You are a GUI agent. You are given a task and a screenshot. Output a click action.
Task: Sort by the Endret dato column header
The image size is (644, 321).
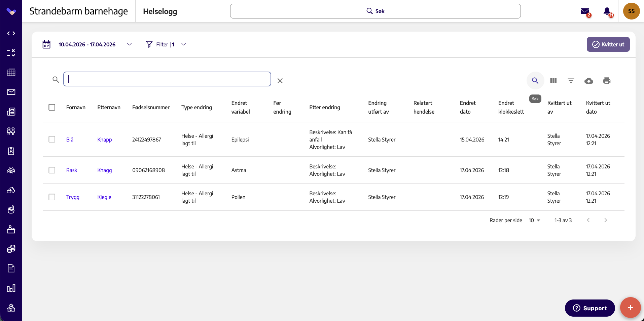468,107
